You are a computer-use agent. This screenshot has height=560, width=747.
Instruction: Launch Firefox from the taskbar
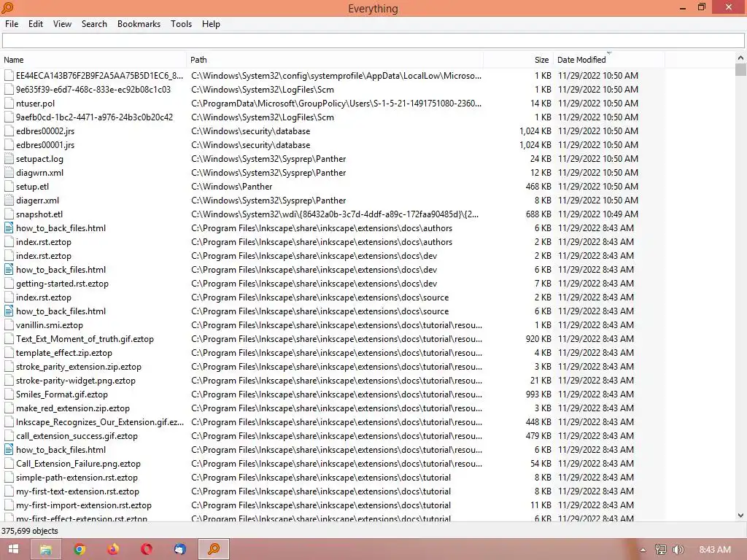113,549
